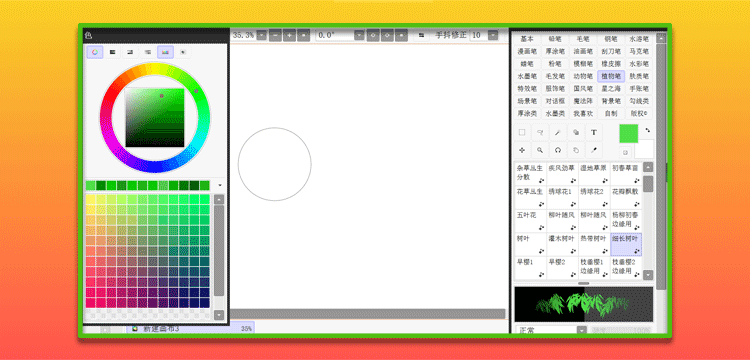750x360 pixels.
Task: Switch to the 铅笔 brush tab
Action: click(x=555, y=39)
